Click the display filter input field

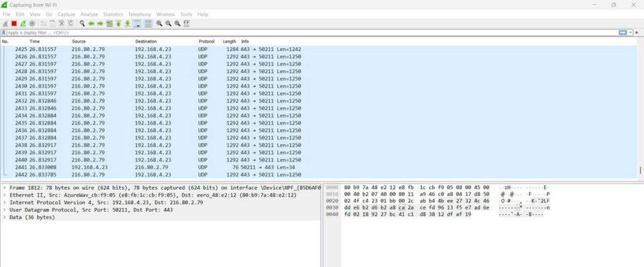pos(312,33)
